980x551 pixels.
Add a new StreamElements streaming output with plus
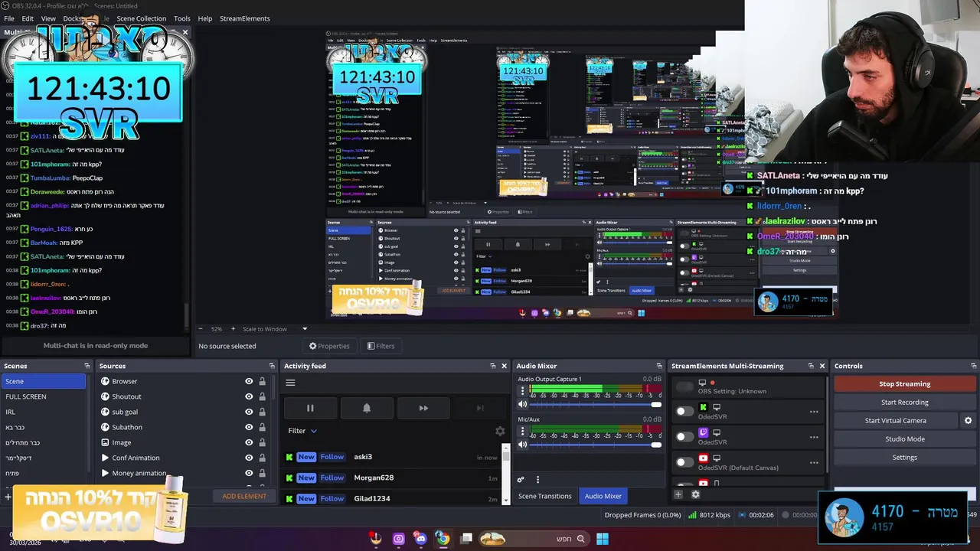(x=678, y=494)
